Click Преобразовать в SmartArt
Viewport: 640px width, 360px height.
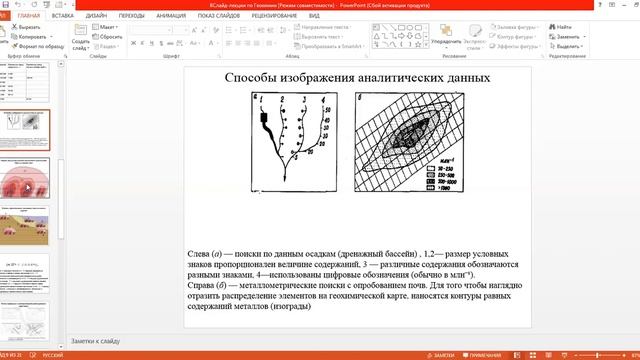click(x=329, y=47)
